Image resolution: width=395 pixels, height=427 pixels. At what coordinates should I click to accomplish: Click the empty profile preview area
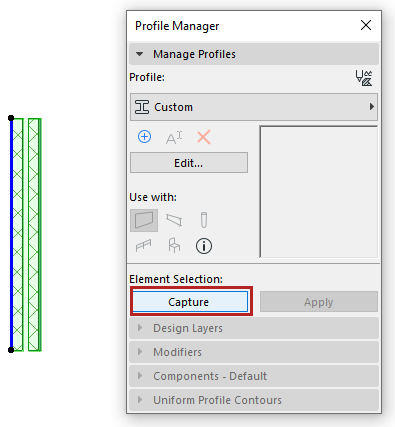(x=319, y=192)
